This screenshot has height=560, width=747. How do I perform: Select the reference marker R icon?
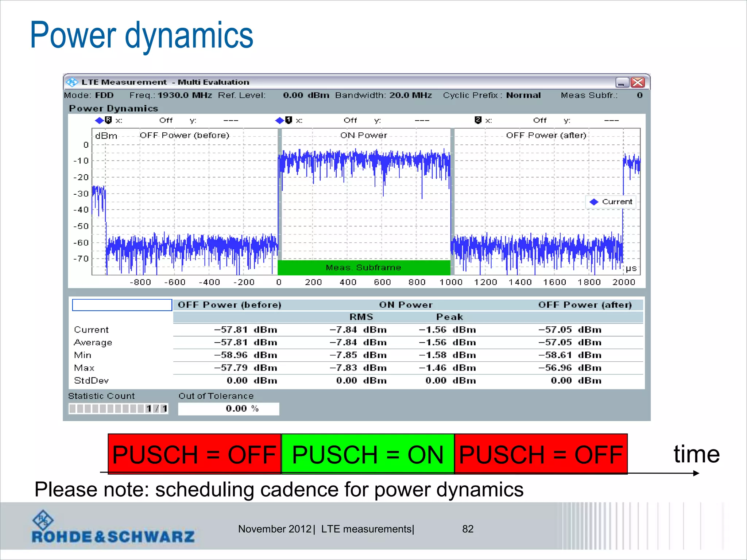pyautogui.click(x=108, y=120)
